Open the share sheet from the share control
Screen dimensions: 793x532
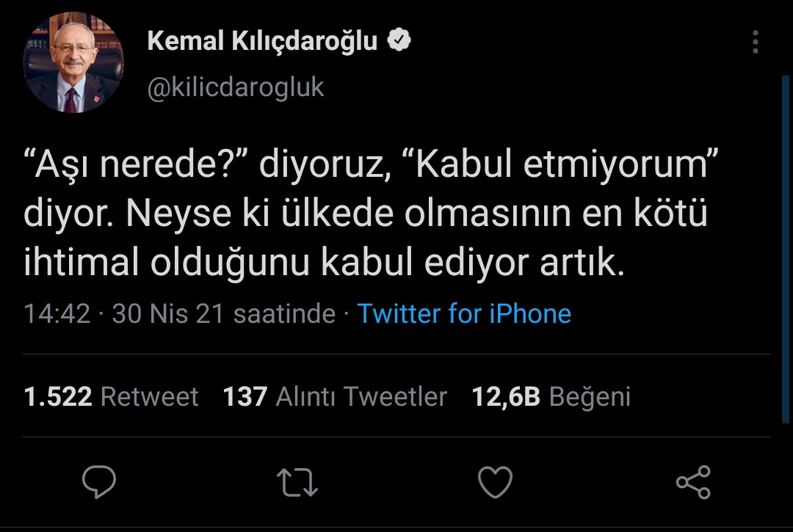click(694, 482)
